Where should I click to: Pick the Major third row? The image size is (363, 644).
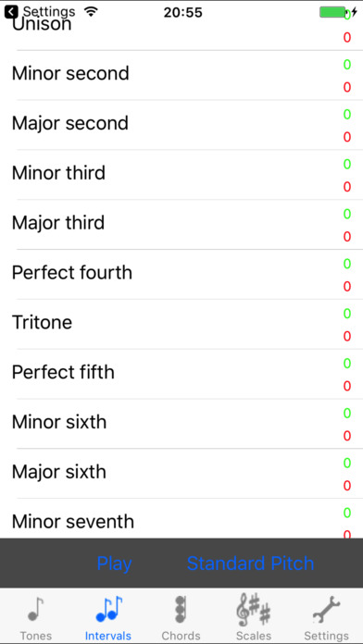point(181,225)
